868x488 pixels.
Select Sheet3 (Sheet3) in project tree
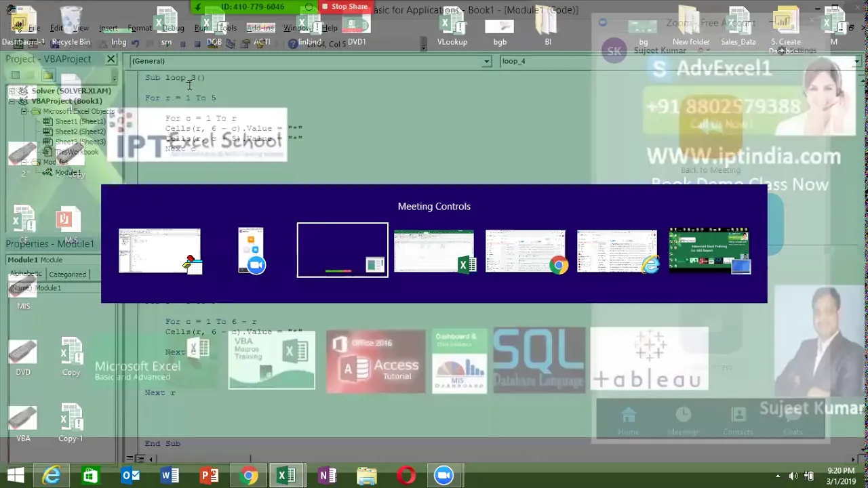[x=79, y=142]
